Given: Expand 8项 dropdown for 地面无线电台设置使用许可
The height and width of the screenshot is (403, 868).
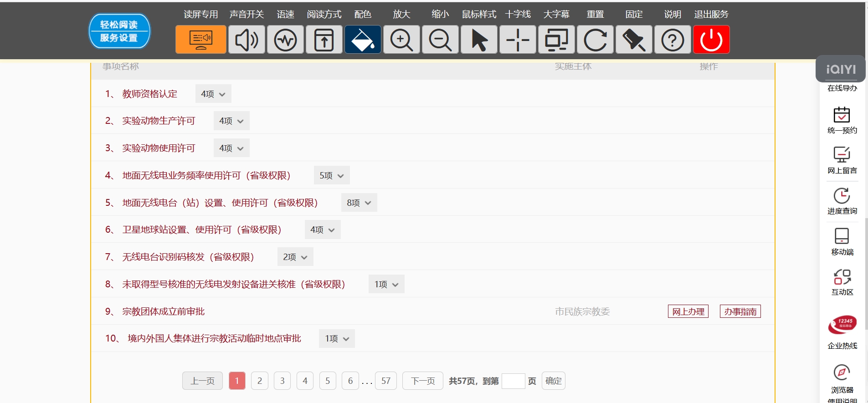Looking at the screenshot, I should point(359,203).
